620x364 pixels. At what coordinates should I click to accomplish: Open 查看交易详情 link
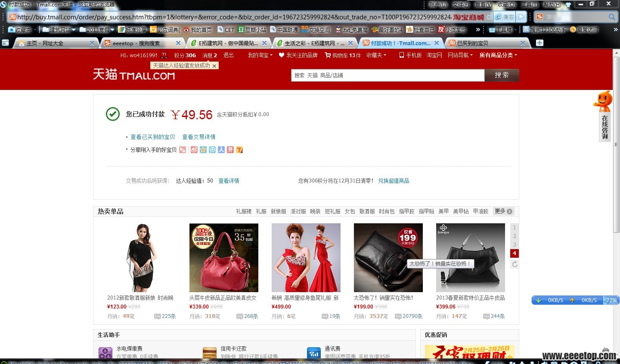[x=199, y=137]
